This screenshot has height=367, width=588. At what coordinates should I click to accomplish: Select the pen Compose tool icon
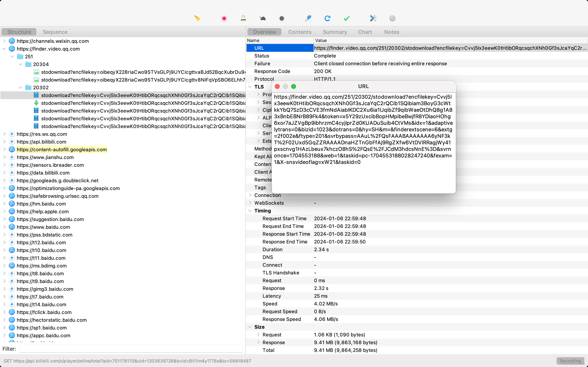click(308, 18)
